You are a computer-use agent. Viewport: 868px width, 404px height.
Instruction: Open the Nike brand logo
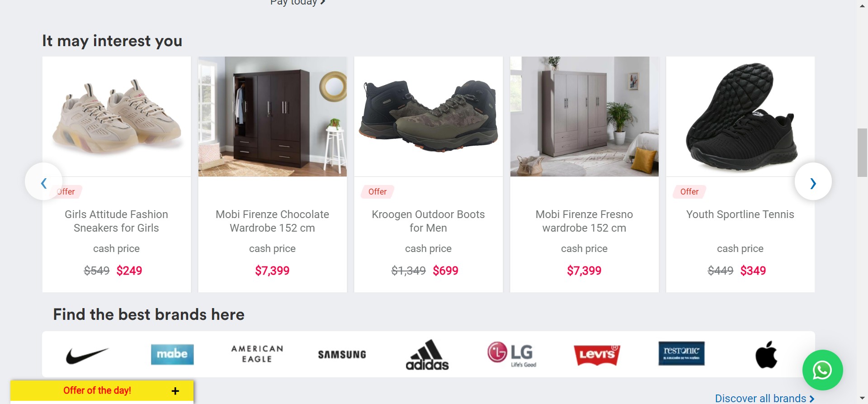[87, 355]
